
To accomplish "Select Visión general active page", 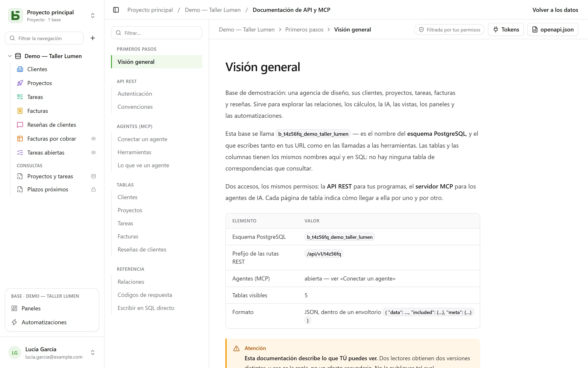I will (x=157, y=62).
